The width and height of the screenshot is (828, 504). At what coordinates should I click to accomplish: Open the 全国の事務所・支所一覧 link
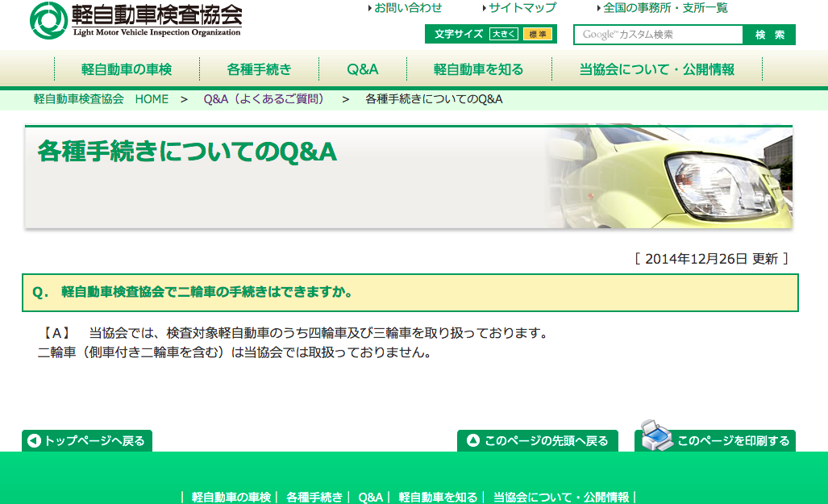(x=665, y=8)
